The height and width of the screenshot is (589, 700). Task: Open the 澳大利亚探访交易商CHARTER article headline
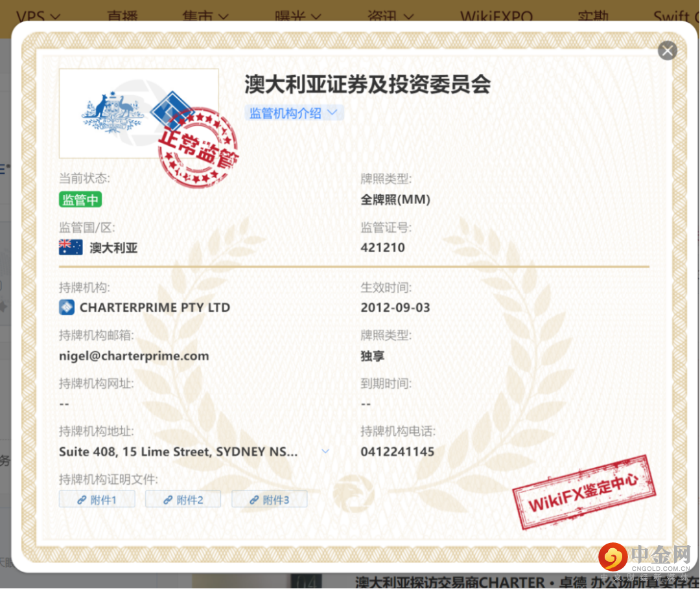pos(527,582)
